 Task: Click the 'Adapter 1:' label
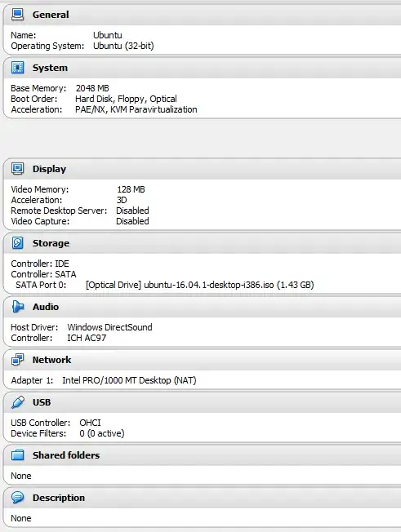32,380
